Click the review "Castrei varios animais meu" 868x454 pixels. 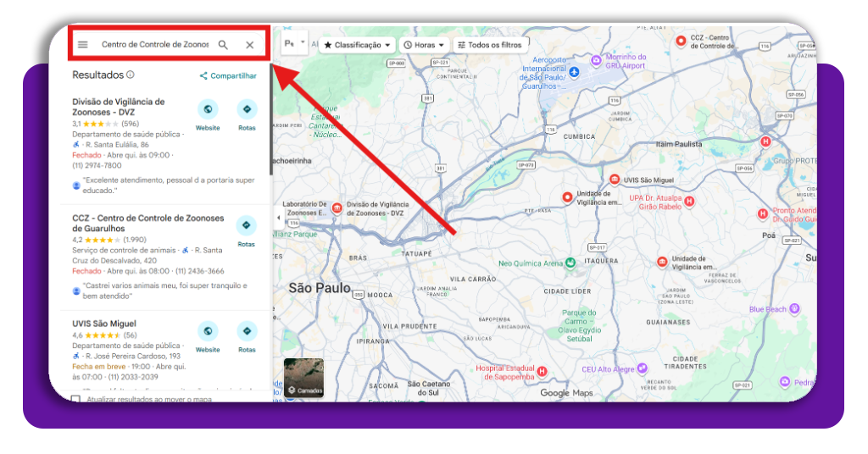click(x=164, y=291)
